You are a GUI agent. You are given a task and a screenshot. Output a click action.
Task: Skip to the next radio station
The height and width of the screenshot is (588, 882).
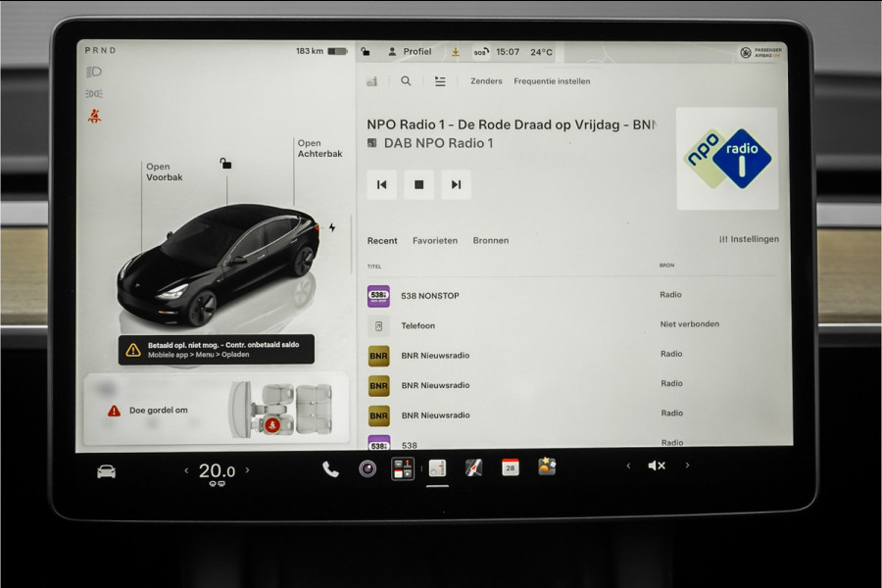point(456,184)
